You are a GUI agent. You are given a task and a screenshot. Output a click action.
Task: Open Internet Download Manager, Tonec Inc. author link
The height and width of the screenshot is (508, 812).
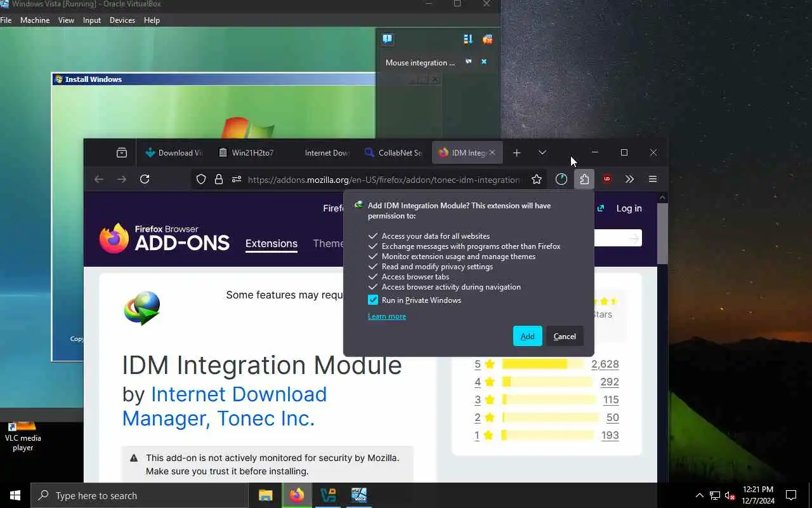225,406
